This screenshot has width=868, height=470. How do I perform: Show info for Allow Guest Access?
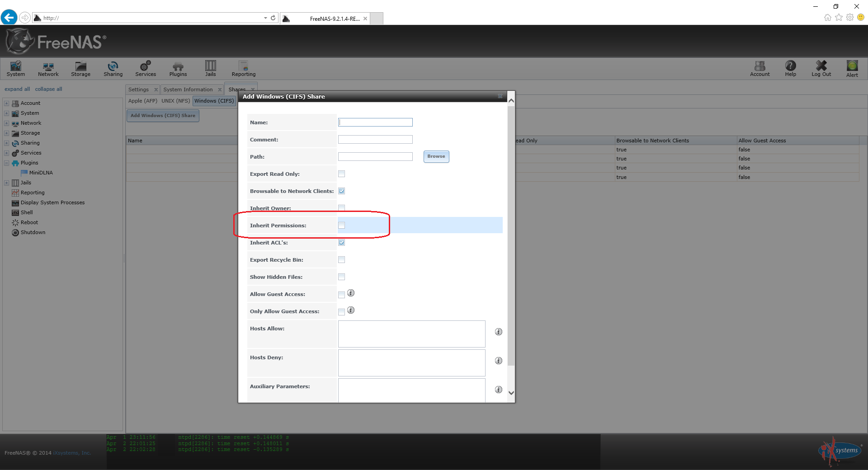[x=351, y=293]
